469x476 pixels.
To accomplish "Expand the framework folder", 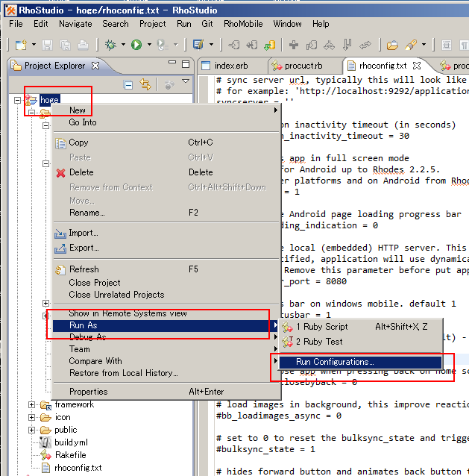I will pos(31,404).
